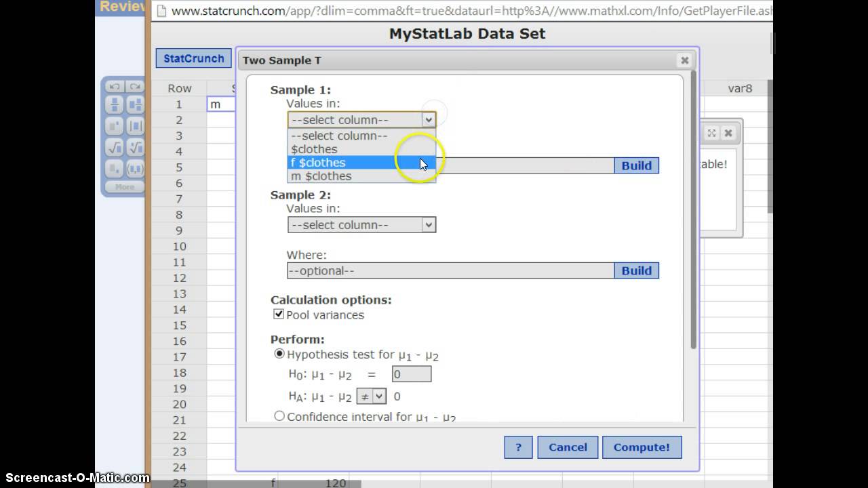
Task: Choose '--select column--' in the list
Action: (x=361, y=136)
